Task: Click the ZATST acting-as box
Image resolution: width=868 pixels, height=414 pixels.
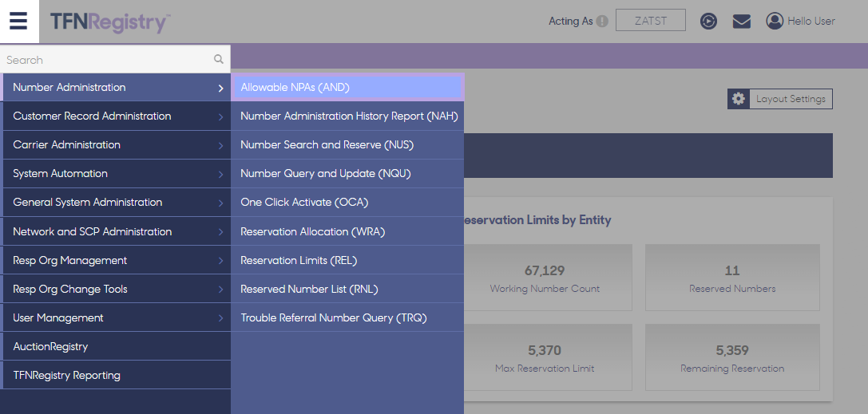Action: click(651, 21)
